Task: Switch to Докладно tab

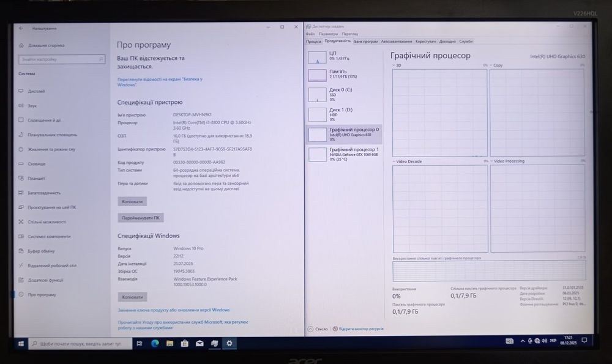Action: coord(447,42)
